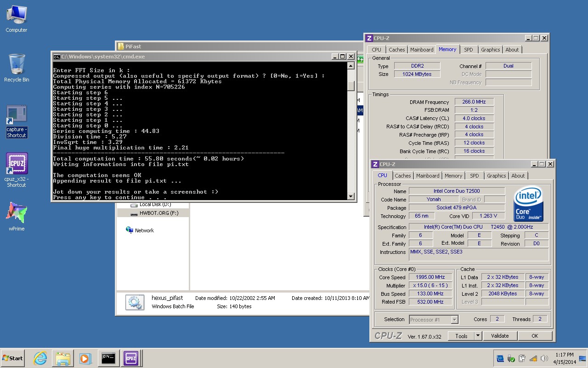Open the Processor #1 selection dropdown
The height and width of the screenshot is (368, 588).
click(433, 319)
